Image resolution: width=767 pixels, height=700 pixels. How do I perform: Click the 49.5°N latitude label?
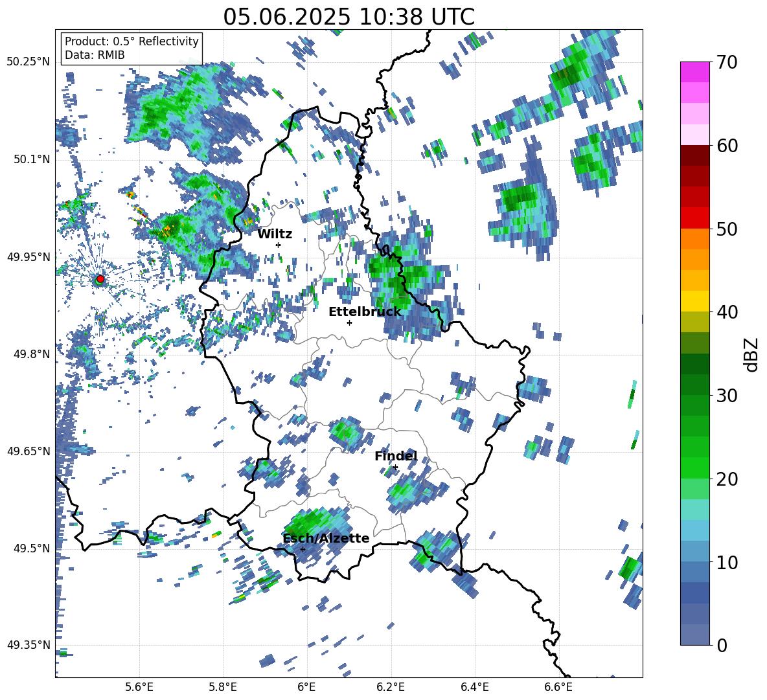tap(31, 548)
